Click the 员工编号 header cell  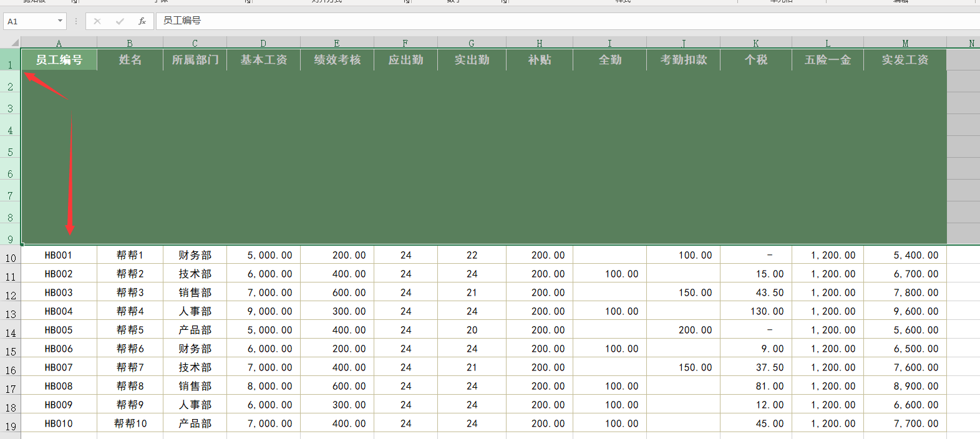click(x=59, y=60)
